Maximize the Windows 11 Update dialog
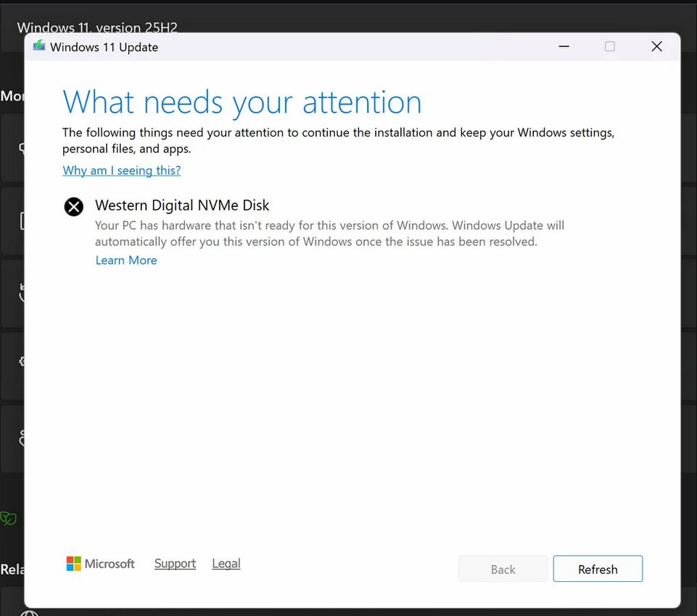The height and width of the screenshot is (616, 697). point(610,46)
